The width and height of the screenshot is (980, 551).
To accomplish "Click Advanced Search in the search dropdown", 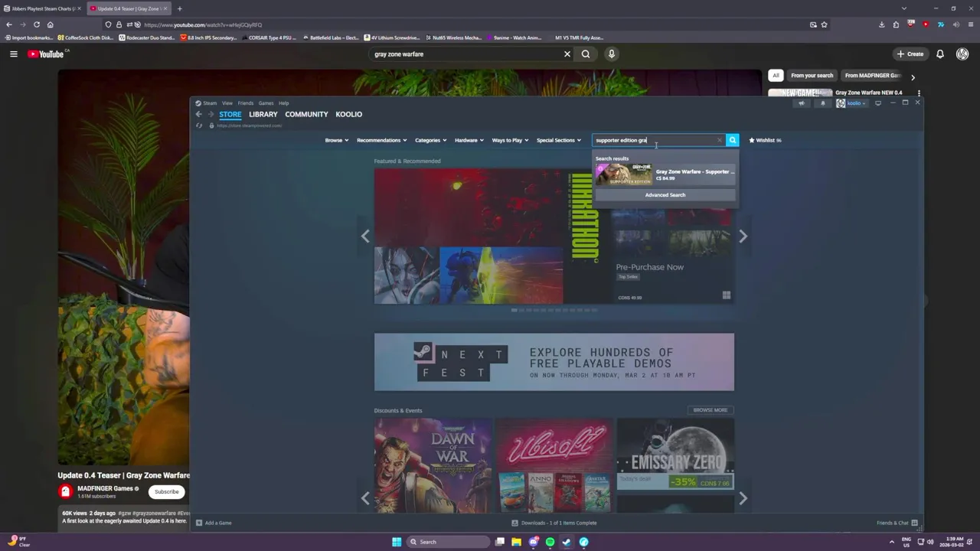I will tap(665, 194).
